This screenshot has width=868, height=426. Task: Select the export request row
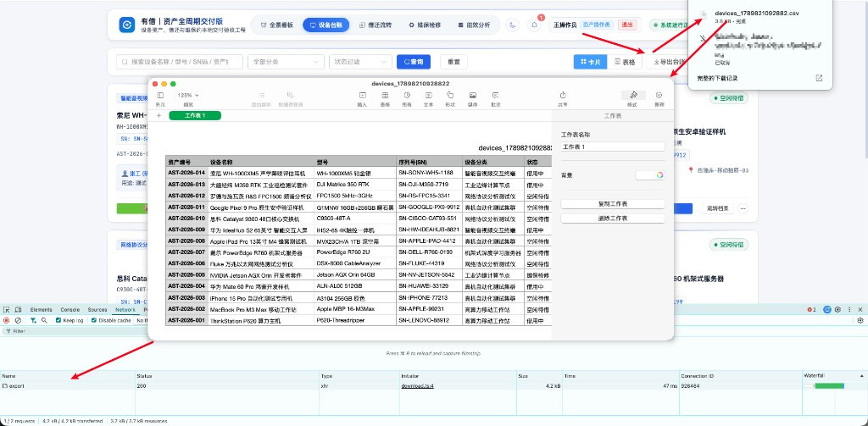click(x=434, y=385)
